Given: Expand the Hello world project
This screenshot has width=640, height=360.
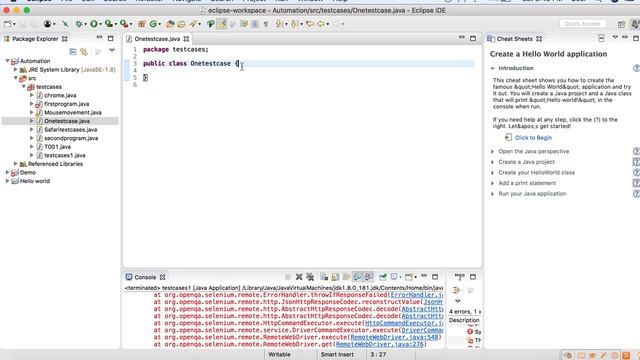Looking at the screenshot, I should (7, 181).
